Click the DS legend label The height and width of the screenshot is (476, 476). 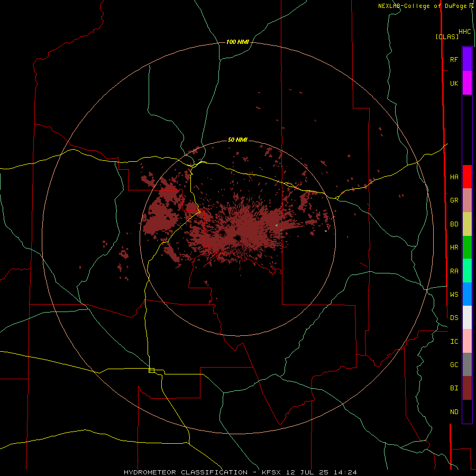[454, 317]
